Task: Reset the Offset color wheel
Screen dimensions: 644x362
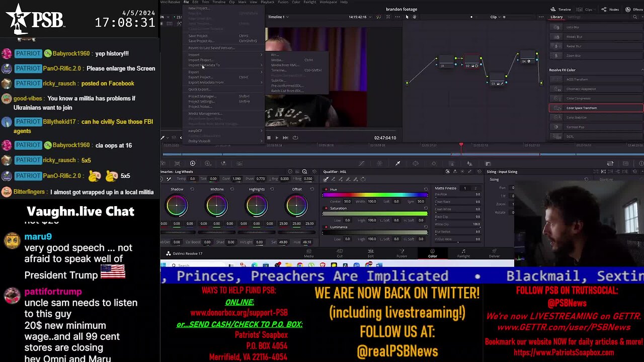Action: 312,190
